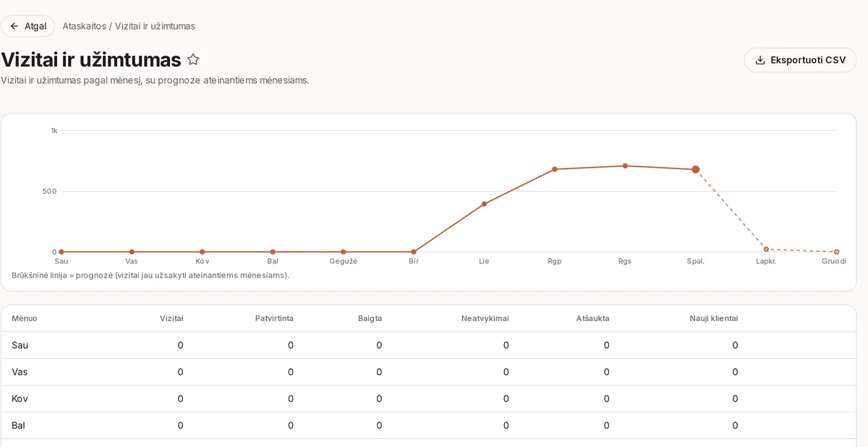Viewport: 868px width, 447px height.
Task: Click the page heading Vizitai ir užimtumas
Action: [91, 59]
